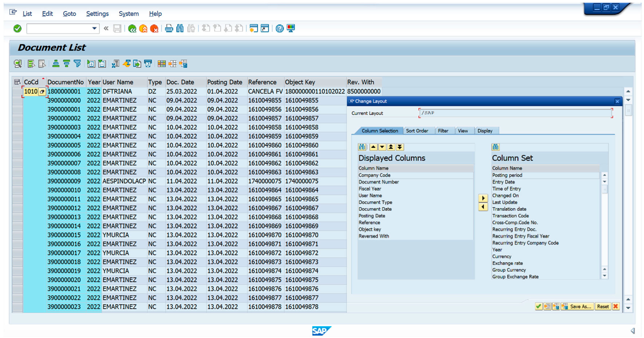Click the move-to-top arrow for displayed columns

tap(391, 147)
